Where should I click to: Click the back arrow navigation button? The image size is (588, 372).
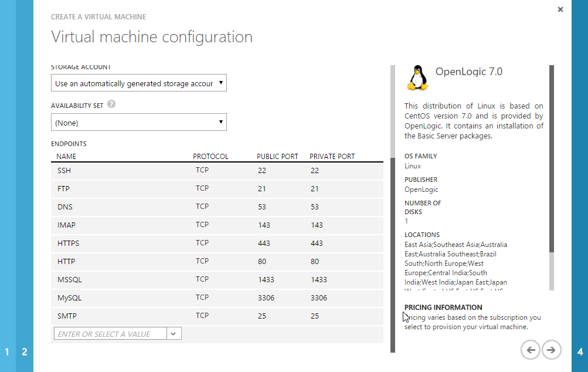coord(531,350)
